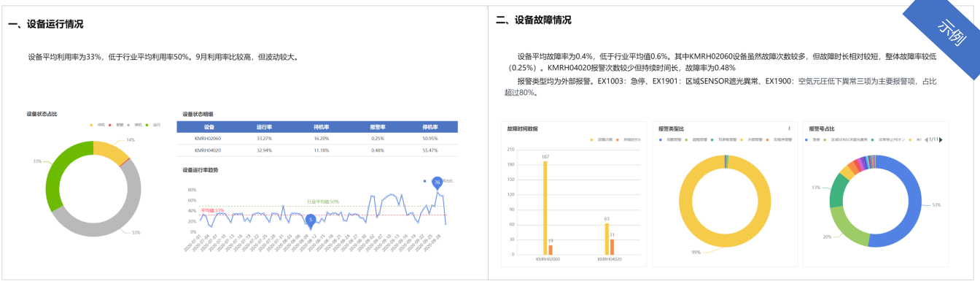The image size is (980, 284).
Task: Click the 故障时间数据 chart title
Action: (x=522, y=128)
